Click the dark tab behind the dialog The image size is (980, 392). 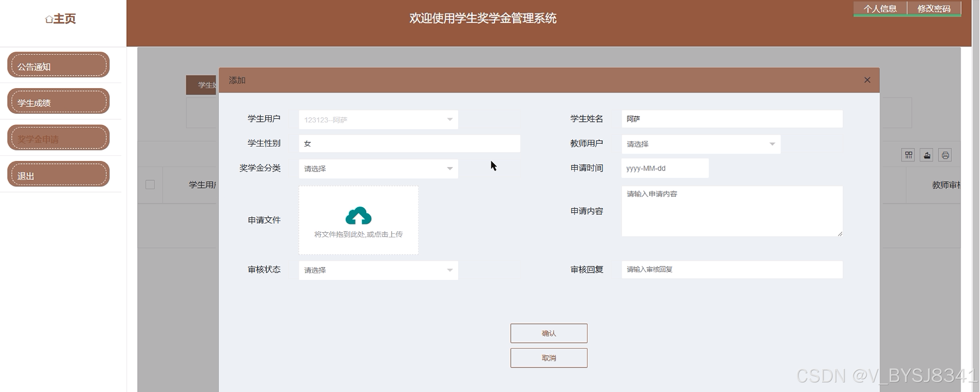(202, 85)
